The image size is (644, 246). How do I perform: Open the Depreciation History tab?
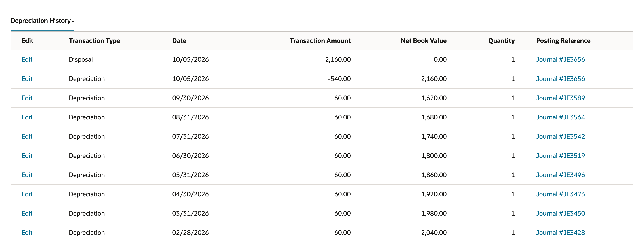pos(42,21)
